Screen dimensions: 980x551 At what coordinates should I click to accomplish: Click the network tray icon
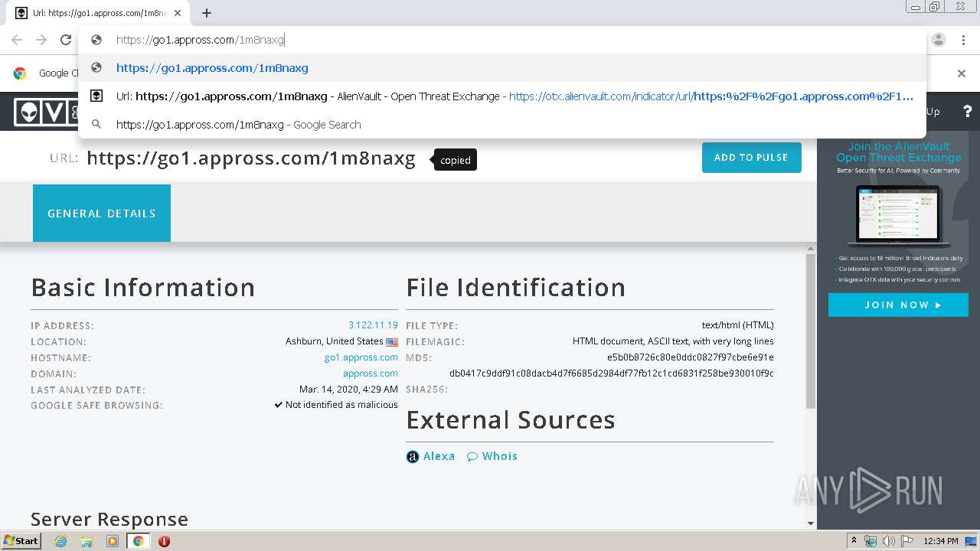[871, 541]
